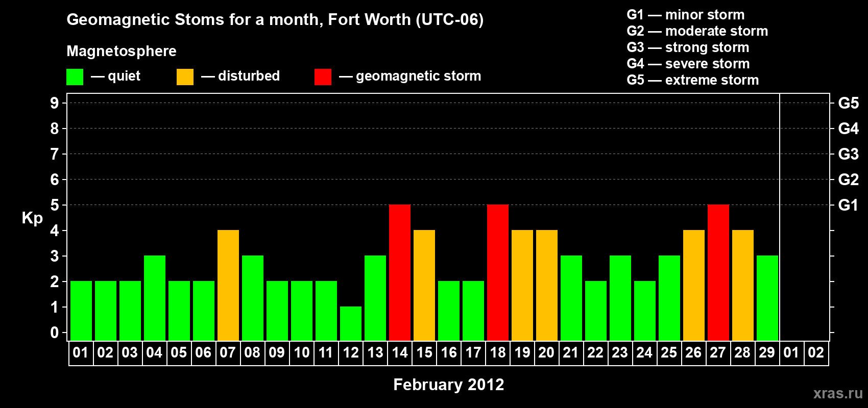This screenshot has width=868, height=408.
Task: Select the green bar for February 04
Action: pos(155,298)
